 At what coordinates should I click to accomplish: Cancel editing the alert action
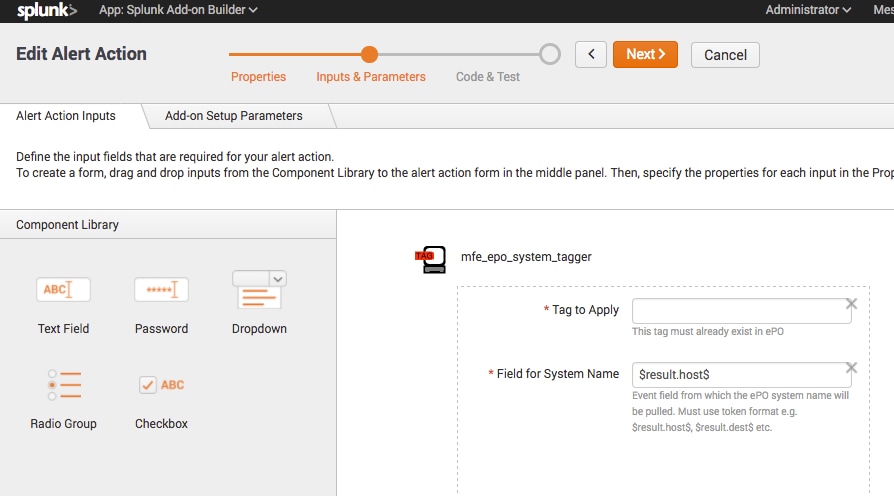[725, 55]
